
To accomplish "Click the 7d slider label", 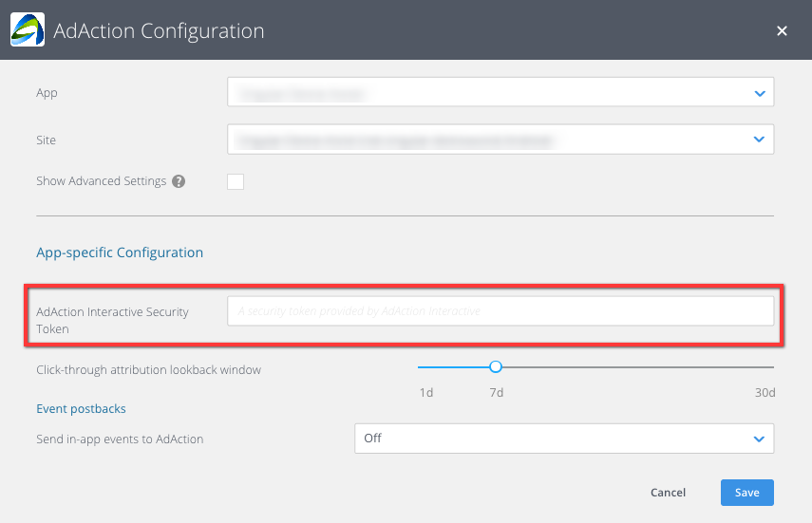I will point(497,393).
